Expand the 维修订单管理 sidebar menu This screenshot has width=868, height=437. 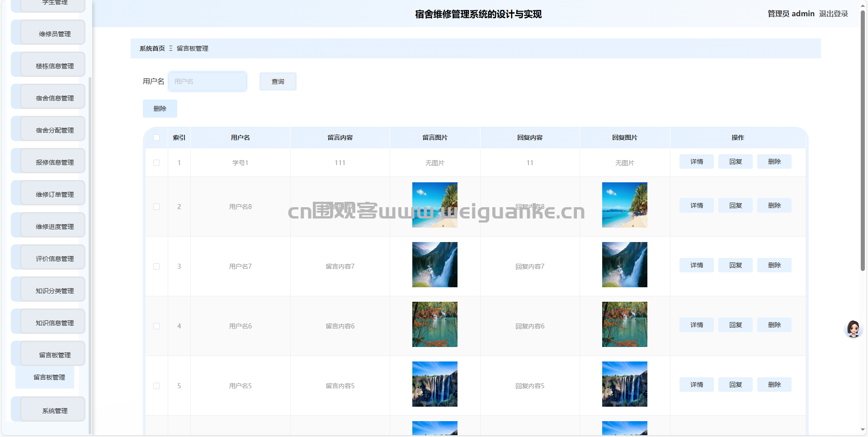pos(48,193)
